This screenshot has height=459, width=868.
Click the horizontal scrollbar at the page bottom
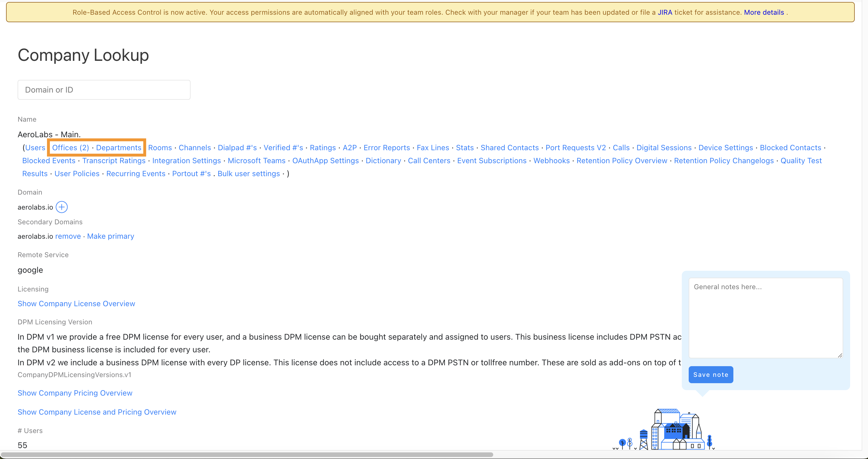click(x=247, y=455)
